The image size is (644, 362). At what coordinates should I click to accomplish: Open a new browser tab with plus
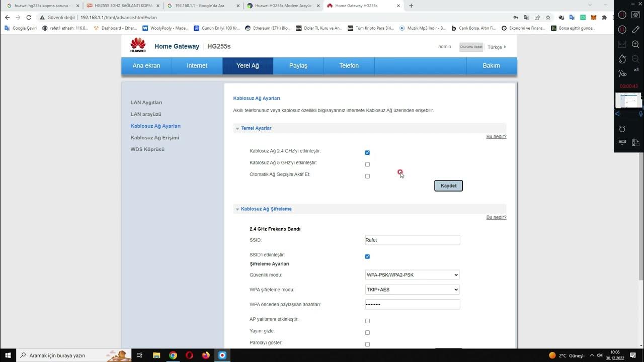click(x=411, y=6)
